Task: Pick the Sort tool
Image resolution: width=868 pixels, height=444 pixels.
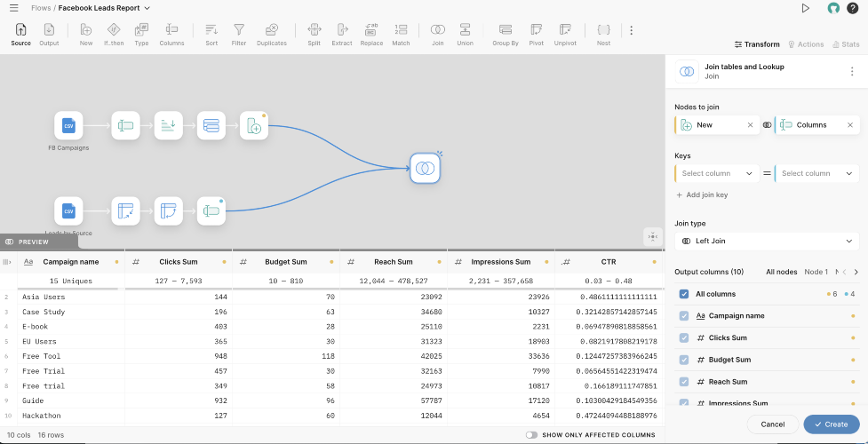Action: pos(211,35)
